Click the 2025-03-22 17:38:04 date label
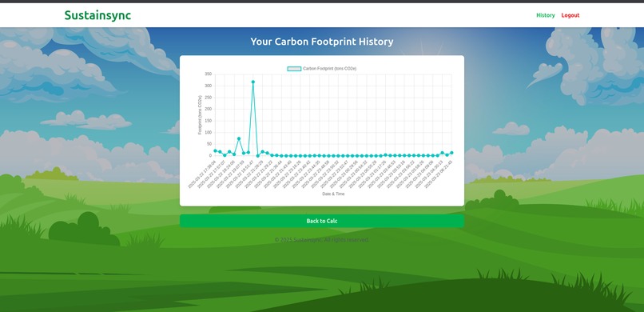 click(x=202, y=174)
